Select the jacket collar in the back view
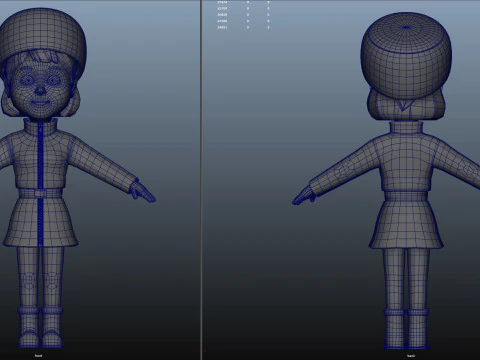 [x=406, y=128]
